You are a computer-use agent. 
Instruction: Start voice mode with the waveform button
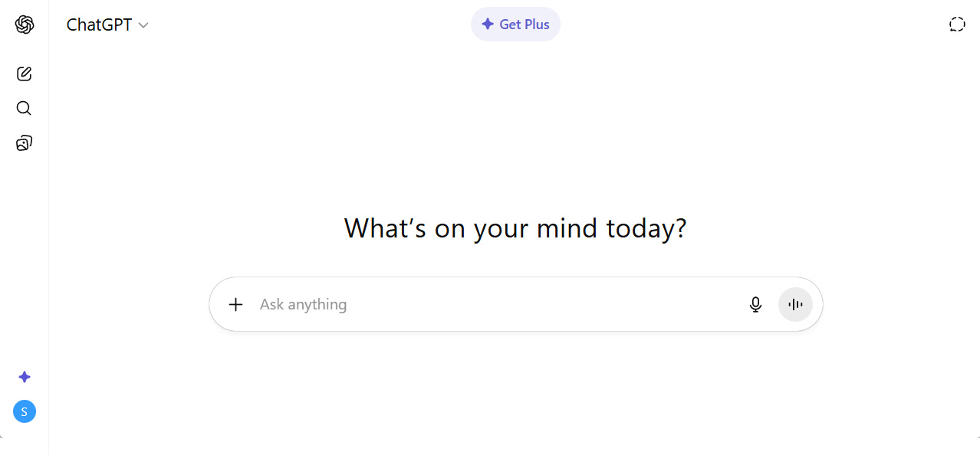[795, 304]
